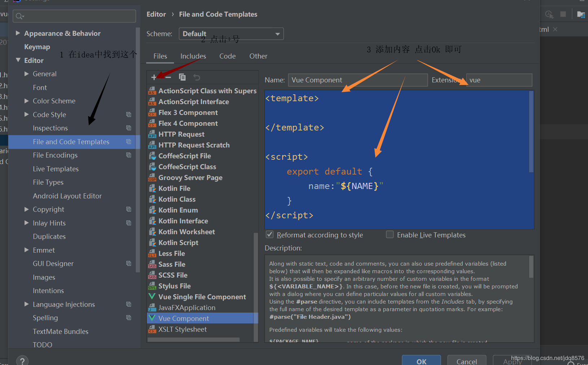Click the Flex 3 Component template icon
The width and height of the screenshot is (588, 365).
(x=152, y=113)
